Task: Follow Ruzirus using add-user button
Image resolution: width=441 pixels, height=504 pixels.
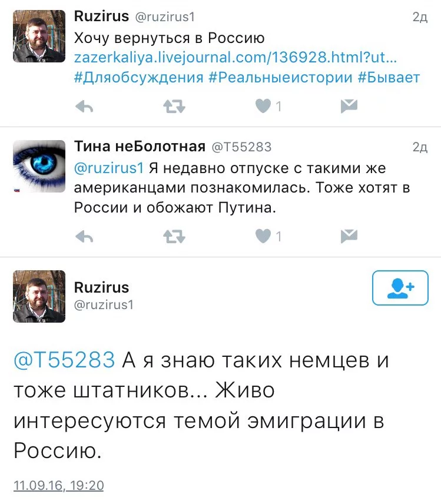Action: pos(400,288)
